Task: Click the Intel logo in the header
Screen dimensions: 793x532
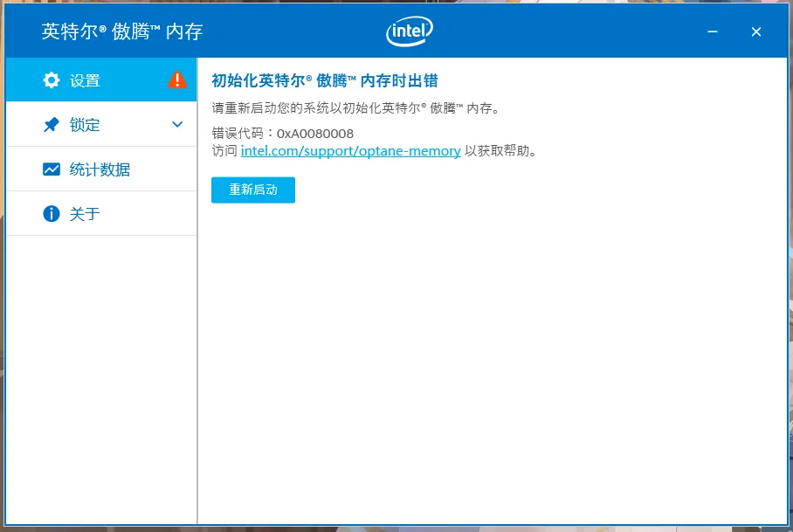Action: (x=409, y=31)
